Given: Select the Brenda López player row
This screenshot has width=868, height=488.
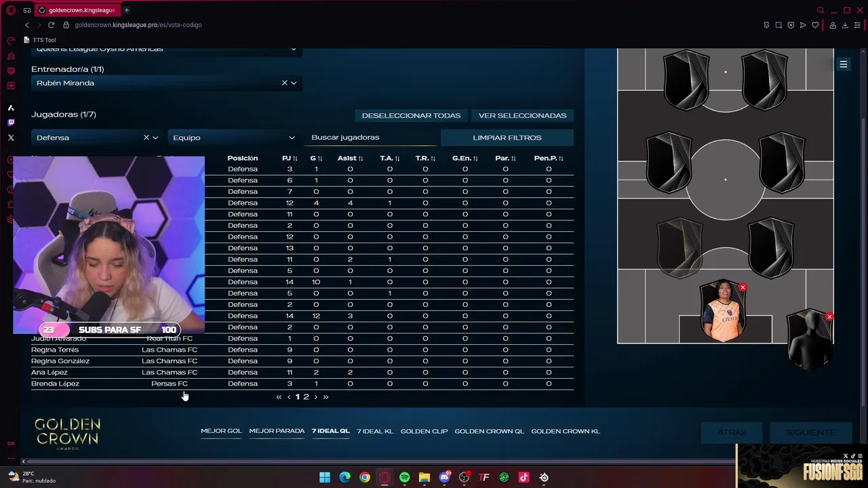Looking at the screenshot, I should [x=302, y=384].
